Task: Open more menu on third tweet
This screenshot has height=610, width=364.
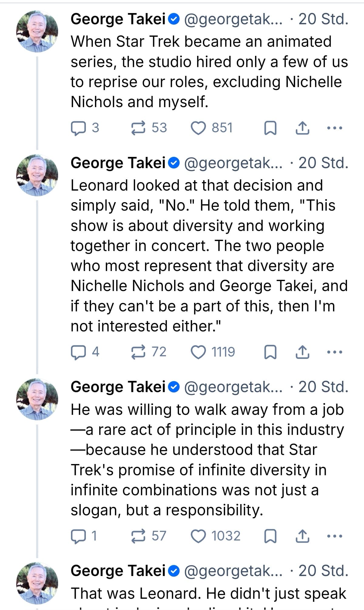Action: coord(335,536)
